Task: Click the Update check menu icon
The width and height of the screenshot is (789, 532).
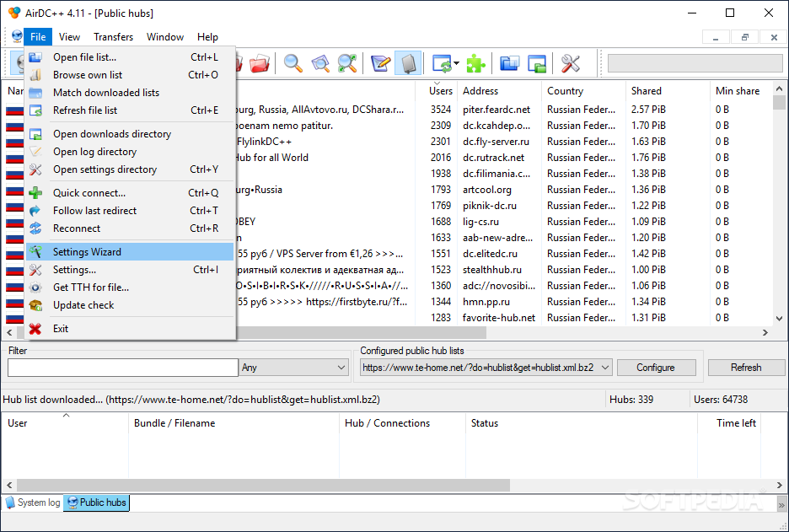Action: tap(35, 305)
